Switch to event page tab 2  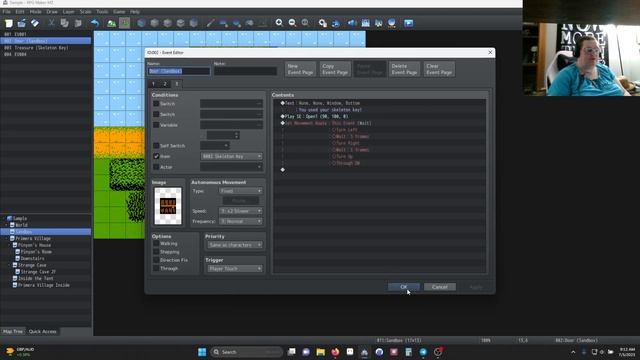(165, 84)
